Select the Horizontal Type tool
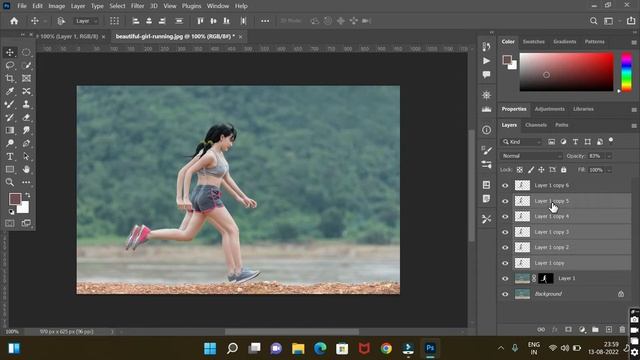Screen dimensions: 640x360 pos(10,156)
